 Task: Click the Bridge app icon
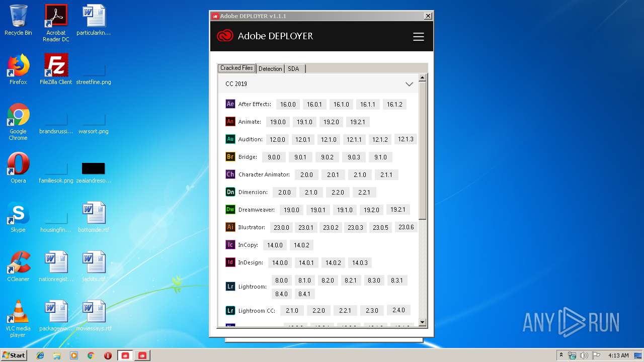click(230, 157)
